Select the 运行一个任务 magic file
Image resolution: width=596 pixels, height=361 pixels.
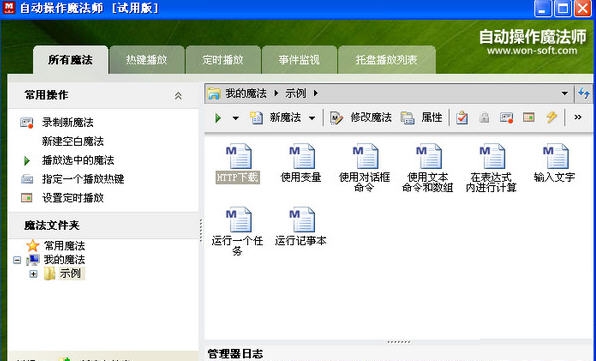pos(238,231)
